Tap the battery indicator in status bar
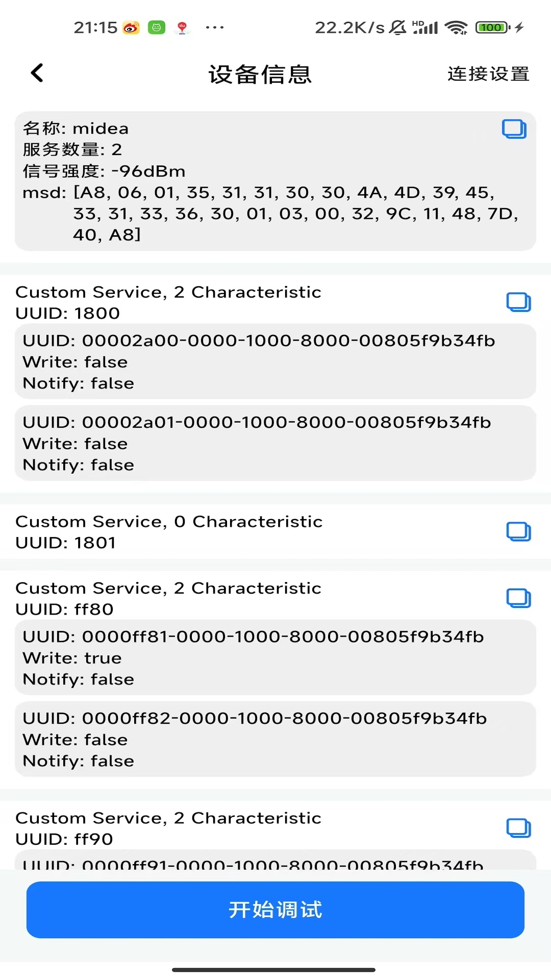 (x=492, y=28)
